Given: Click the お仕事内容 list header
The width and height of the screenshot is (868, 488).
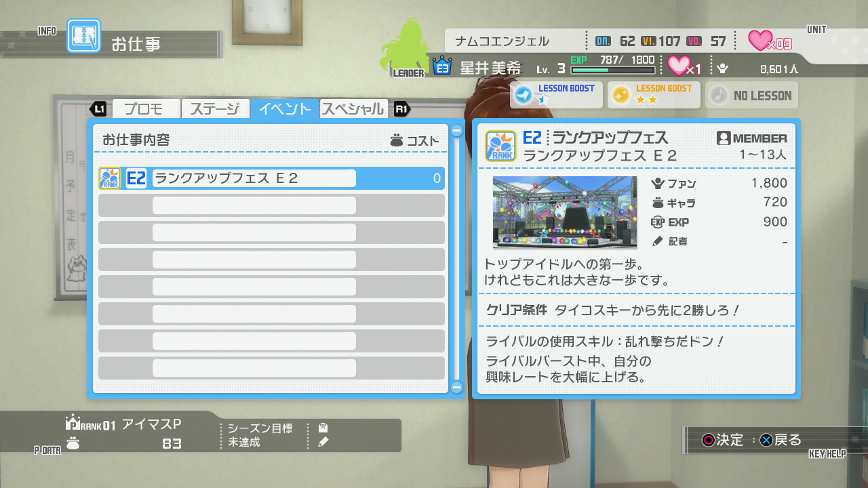Looking at the screenshot, I should 136,140.
